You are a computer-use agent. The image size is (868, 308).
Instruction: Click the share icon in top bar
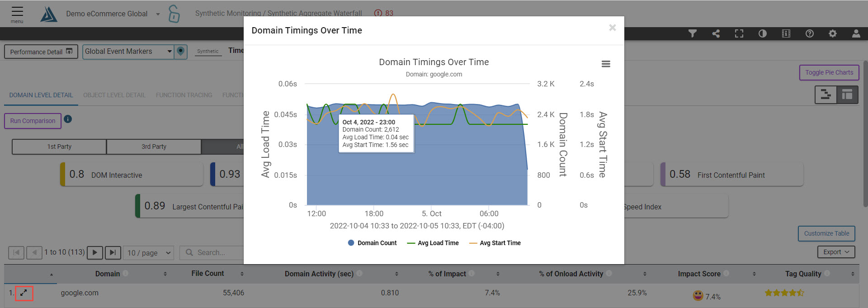pos(716,33)
